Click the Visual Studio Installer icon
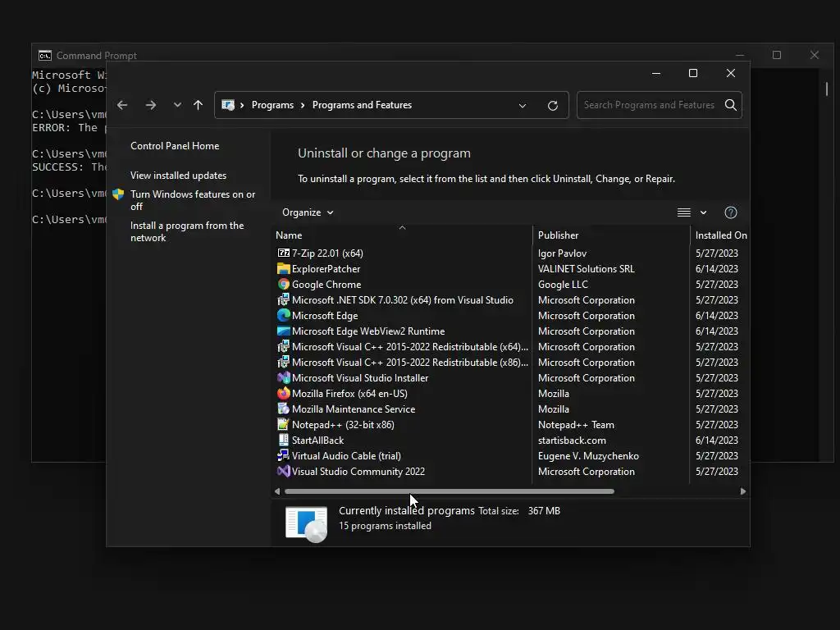The height and width of the screenshot is (630, 840). pyautogui.click(x=283, y=377)
